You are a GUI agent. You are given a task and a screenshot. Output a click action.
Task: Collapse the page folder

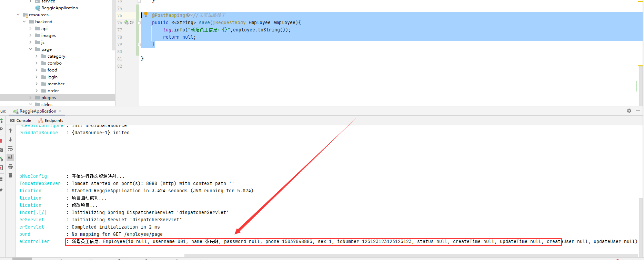(x=31, y=49)
